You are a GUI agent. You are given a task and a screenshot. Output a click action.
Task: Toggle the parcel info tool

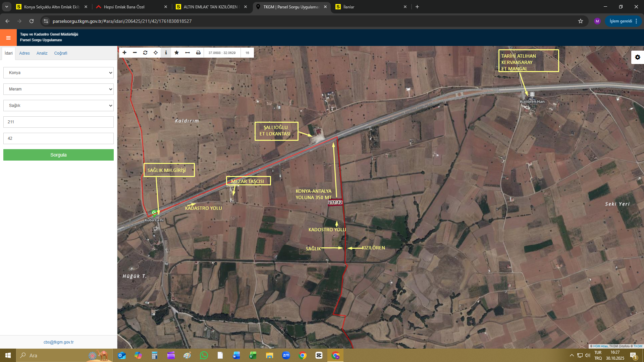click(166, 53)
